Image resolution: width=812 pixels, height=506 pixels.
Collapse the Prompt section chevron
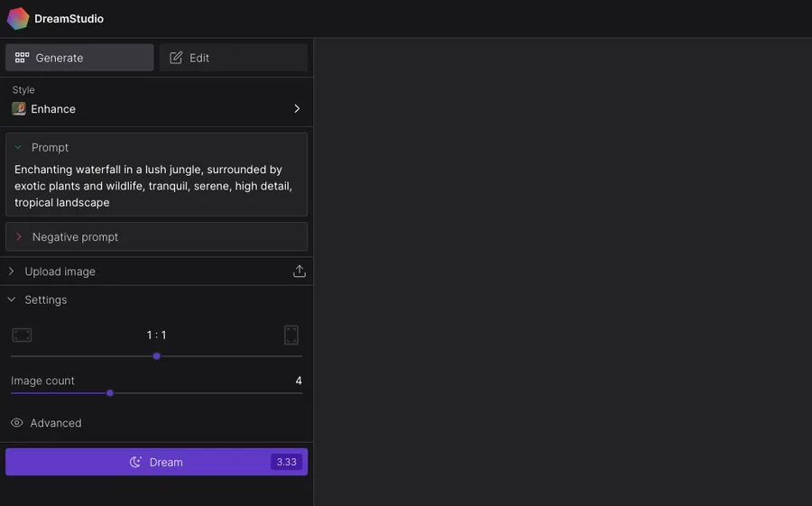pos(18,147)
